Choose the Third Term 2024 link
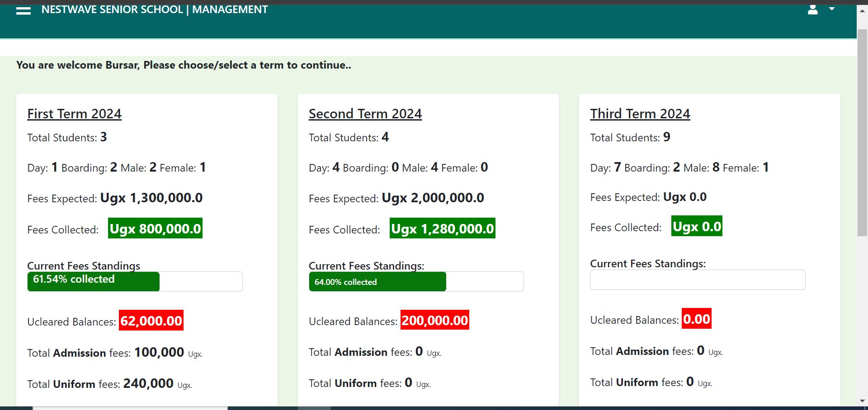The width and height of the screenshot is (868, 410). (x=640, y=114)
